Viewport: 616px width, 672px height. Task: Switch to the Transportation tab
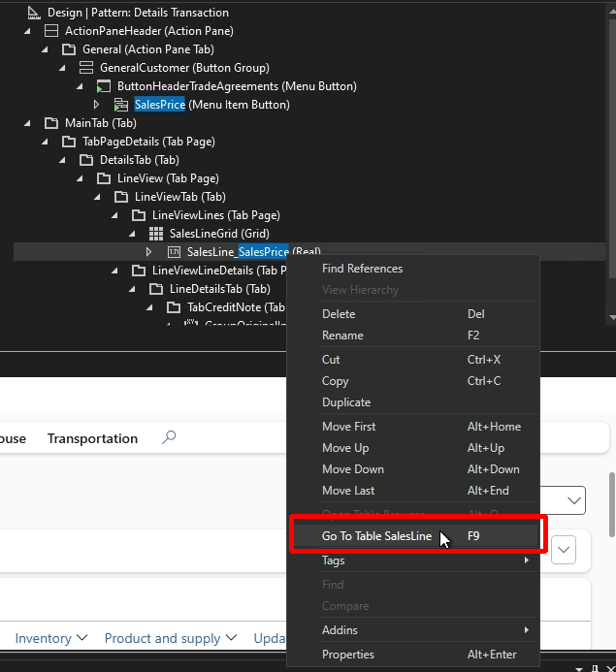(92, 438)
